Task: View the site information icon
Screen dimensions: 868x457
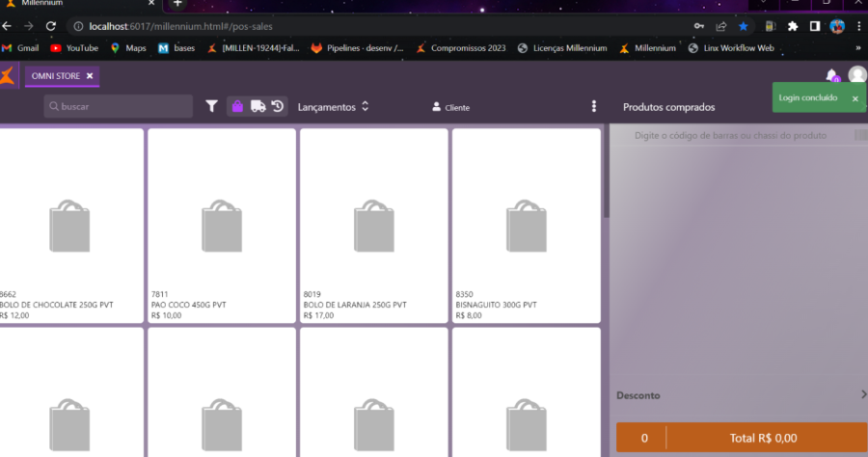Action: click(79, 26)
